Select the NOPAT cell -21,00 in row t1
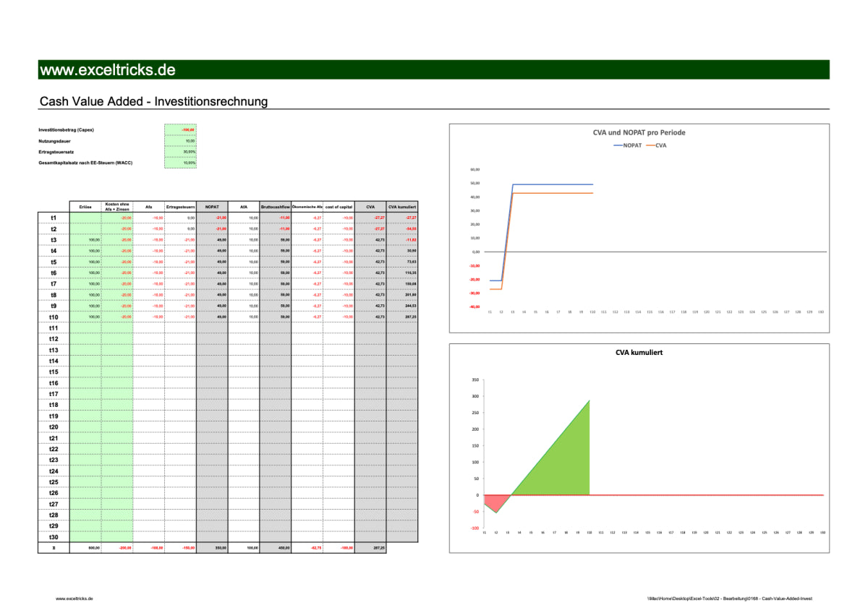This screenshot has height=613, width=868. click(x=212, y=218)
